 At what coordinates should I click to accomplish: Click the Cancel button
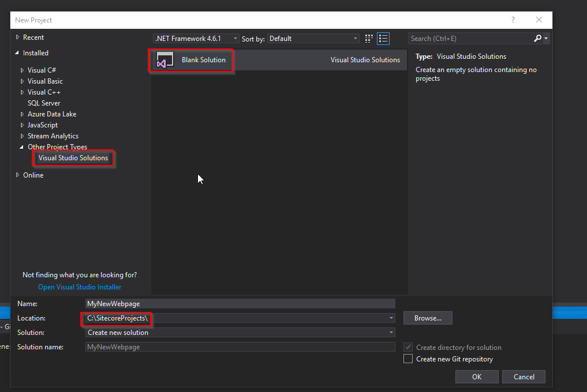coord(524,376)
